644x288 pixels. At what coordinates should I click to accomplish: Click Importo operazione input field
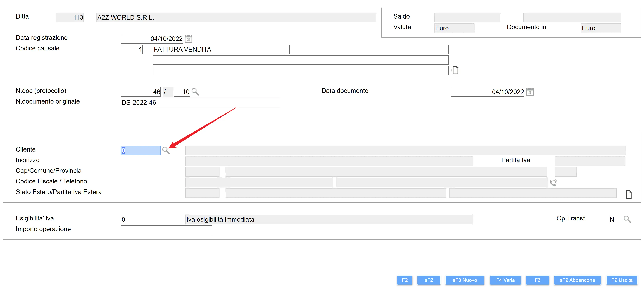click(x=166, y=230)
